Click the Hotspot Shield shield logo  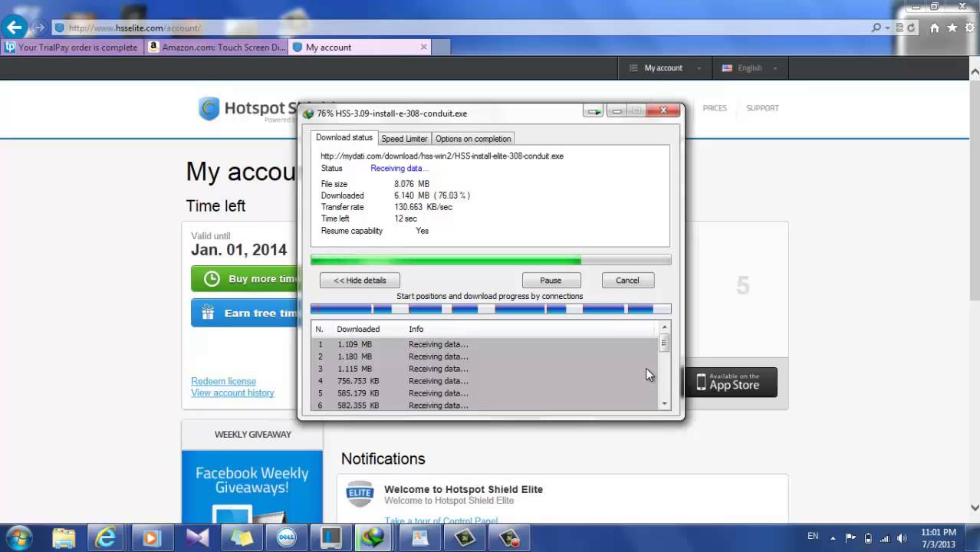[x=209, y=109]
